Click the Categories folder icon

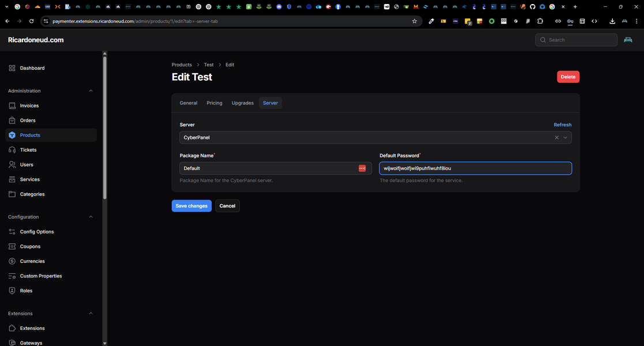(12, 194)
